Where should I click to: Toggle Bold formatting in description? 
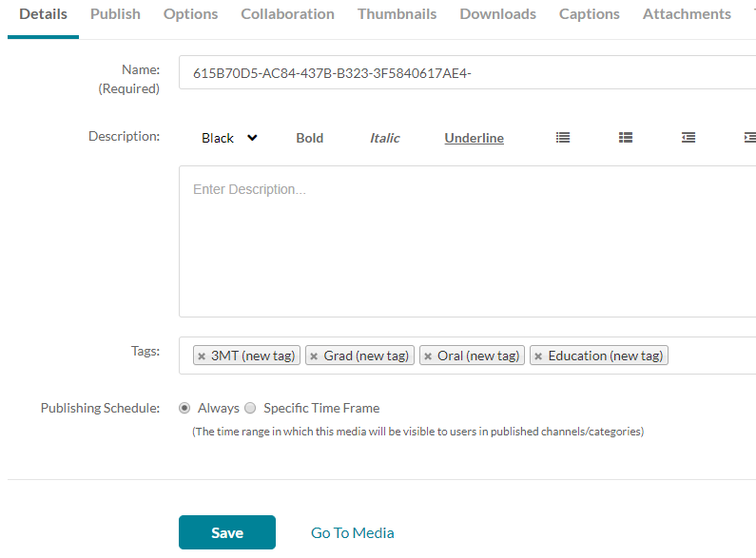310,138
